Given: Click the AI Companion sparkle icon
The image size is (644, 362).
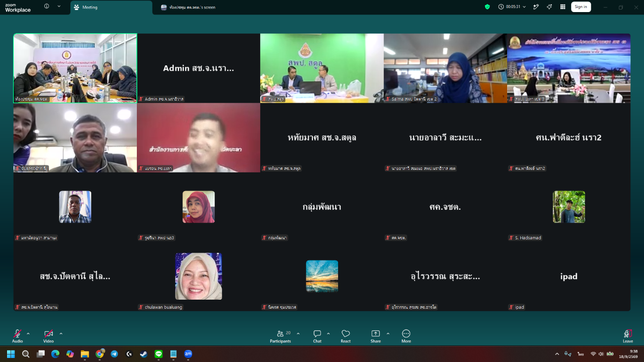Looking at the screenshot, I should (549, 7).
